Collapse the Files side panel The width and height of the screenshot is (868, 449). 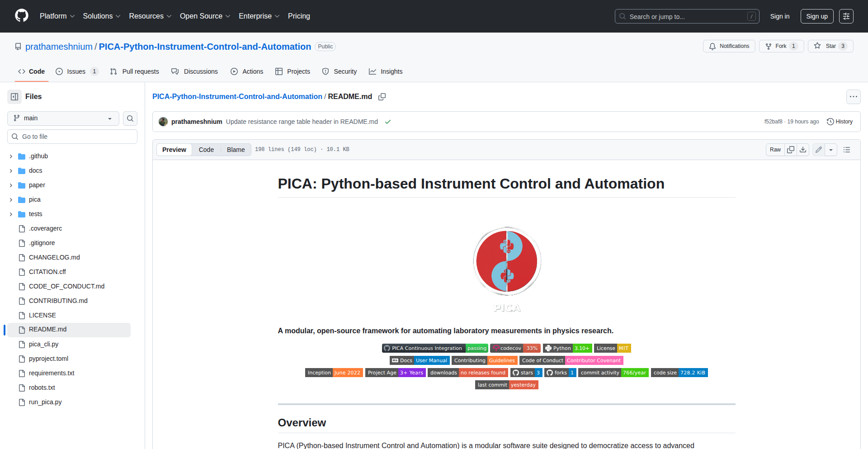(14, 96)
